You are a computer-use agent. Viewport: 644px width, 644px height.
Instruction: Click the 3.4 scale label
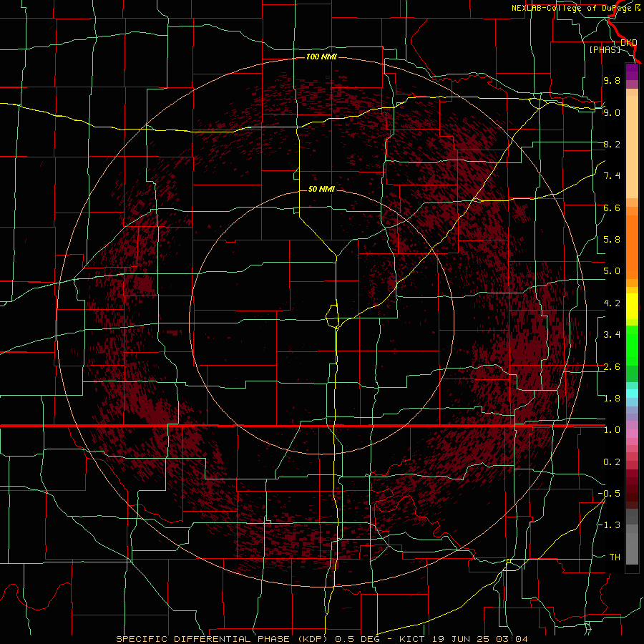point(612,335)
